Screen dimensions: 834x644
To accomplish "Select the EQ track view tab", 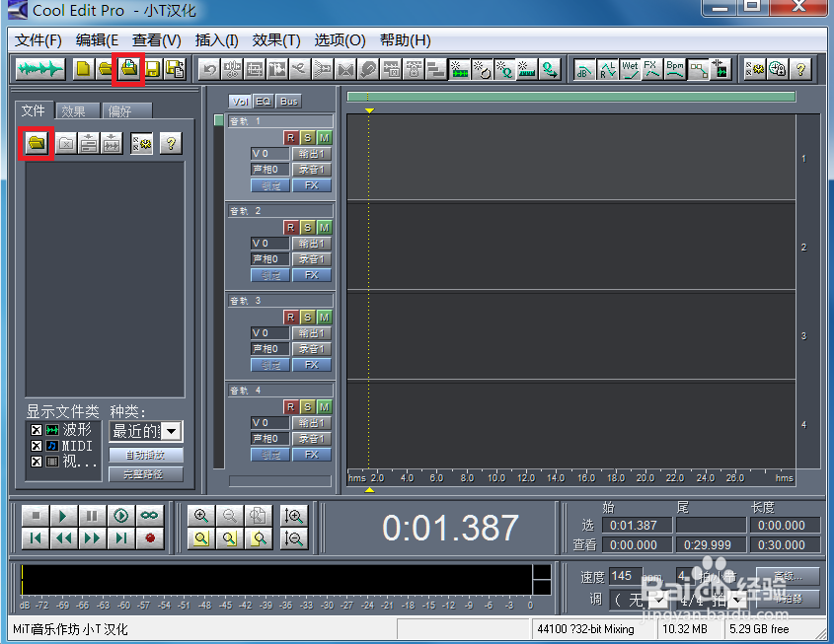I will coord(264,101).
